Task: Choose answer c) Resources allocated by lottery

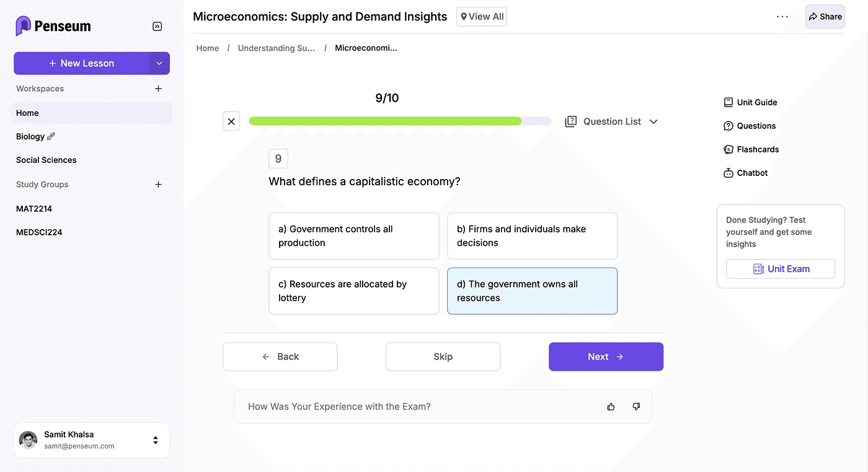Action: click(x=353, y=291)
